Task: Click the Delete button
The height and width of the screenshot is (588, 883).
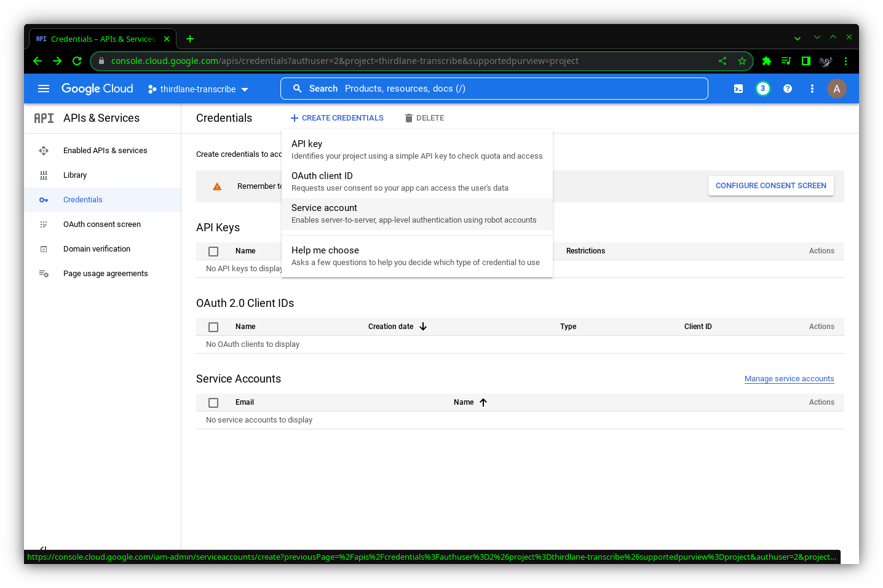Action: pos(424,118)
